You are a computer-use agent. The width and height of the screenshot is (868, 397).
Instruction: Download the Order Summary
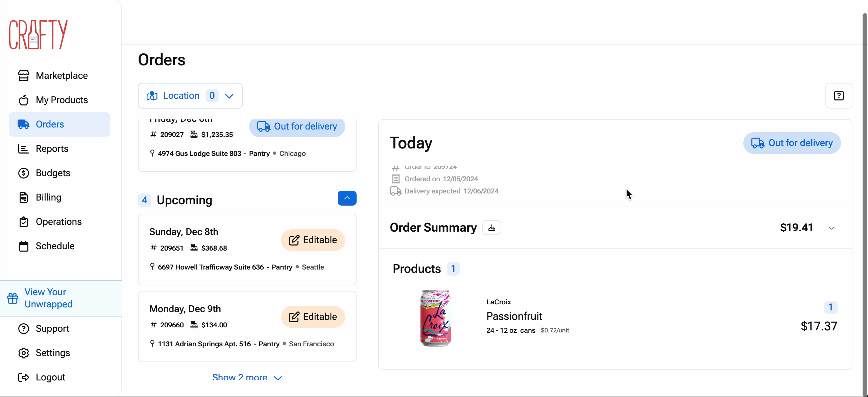(x=492, y=228)
